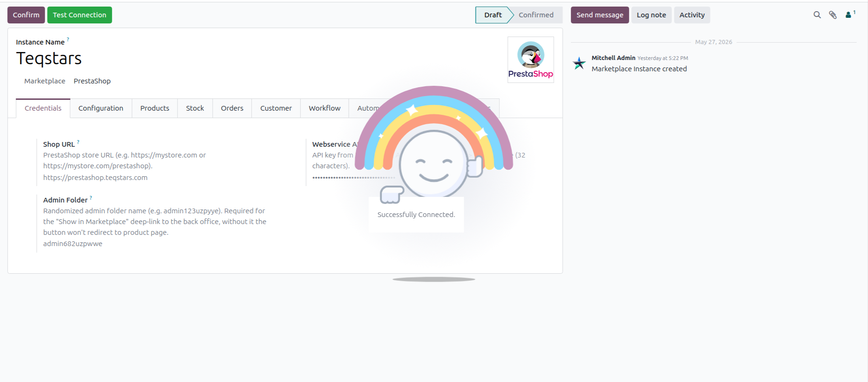
Task: Open the Log note composer
Action: [651, 15]
